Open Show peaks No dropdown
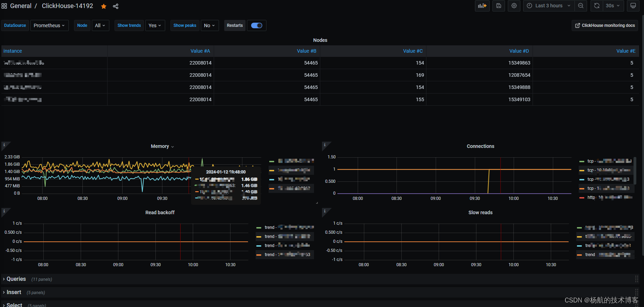Screen dimensions: 644x307 click(x=210, y=25)
